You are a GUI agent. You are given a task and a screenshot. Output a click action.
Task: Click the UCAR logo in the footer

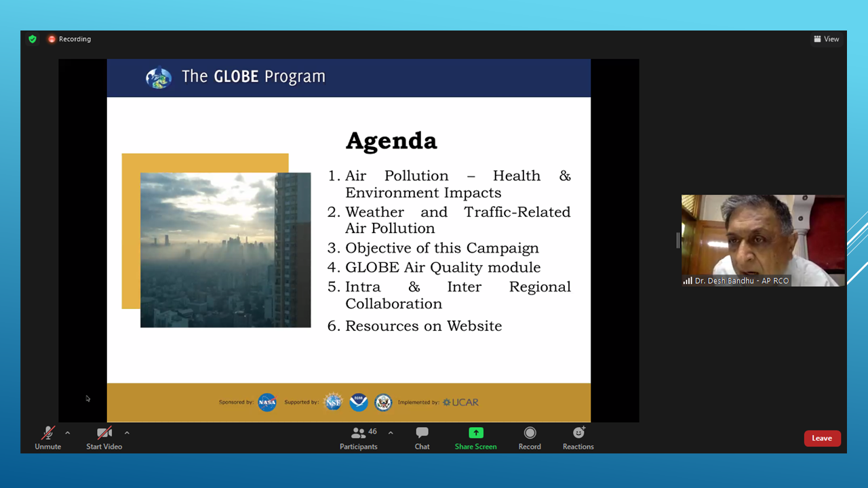pyautogui.click(x=461, y=403)
